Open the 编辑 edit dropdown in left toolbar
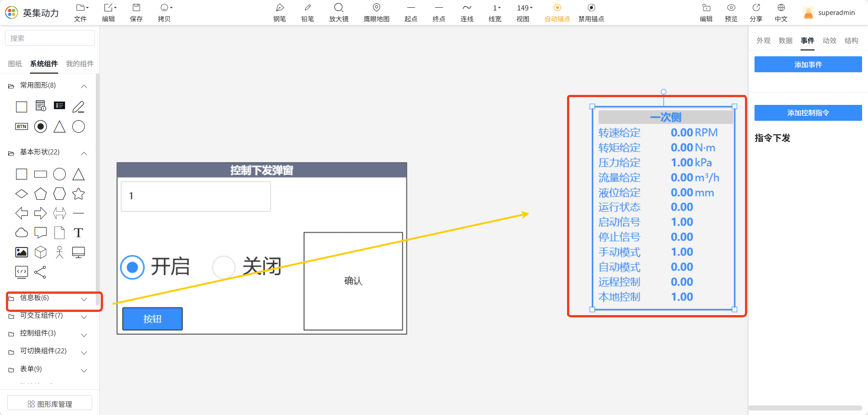The height and width of the screenshot is (415, 868). tap(109, 12)
